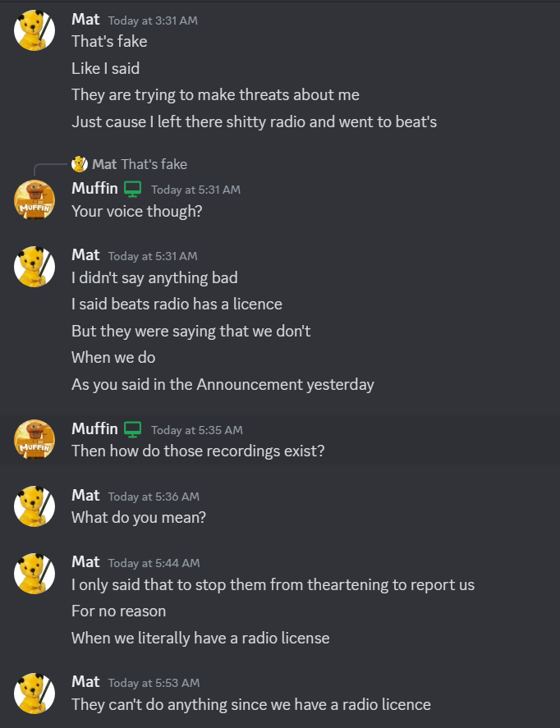Click Muffin's avatar on 'Your voice though?' message

pos(34,199)
